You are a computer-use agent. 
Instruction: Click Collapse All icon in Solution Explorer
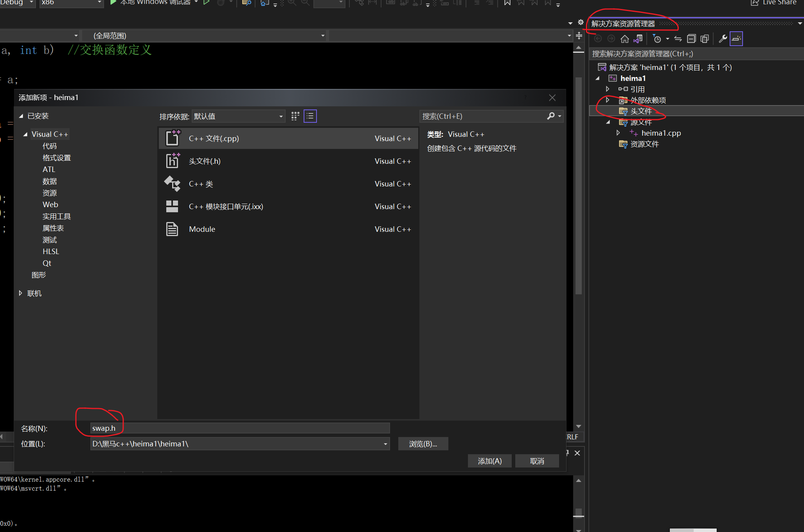pyautogui.click(x=691, y=39)
